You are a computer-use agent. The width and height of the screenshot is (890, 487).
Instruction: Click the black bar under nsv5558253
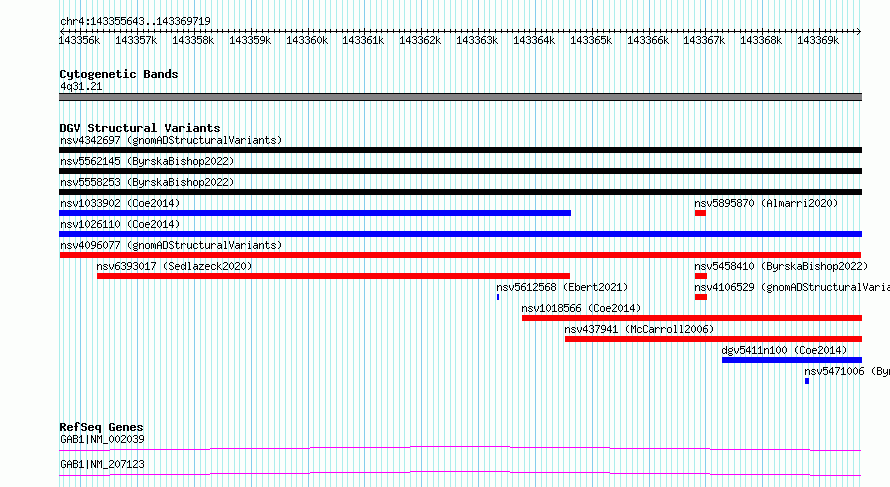[x=460, y=192]
